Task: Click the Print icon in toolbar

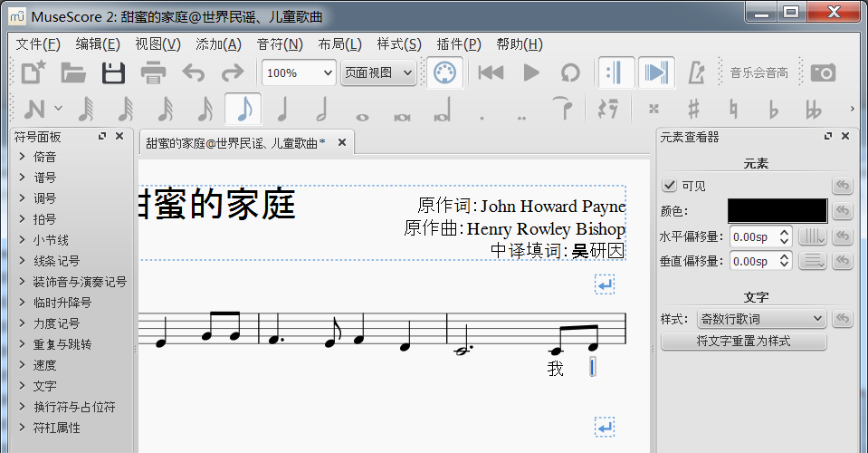Action: click(153, 72)
